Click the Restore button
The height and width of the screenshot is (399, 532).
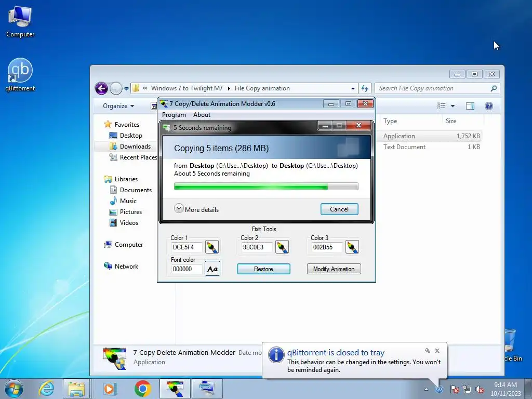click(x=263, y=269)
